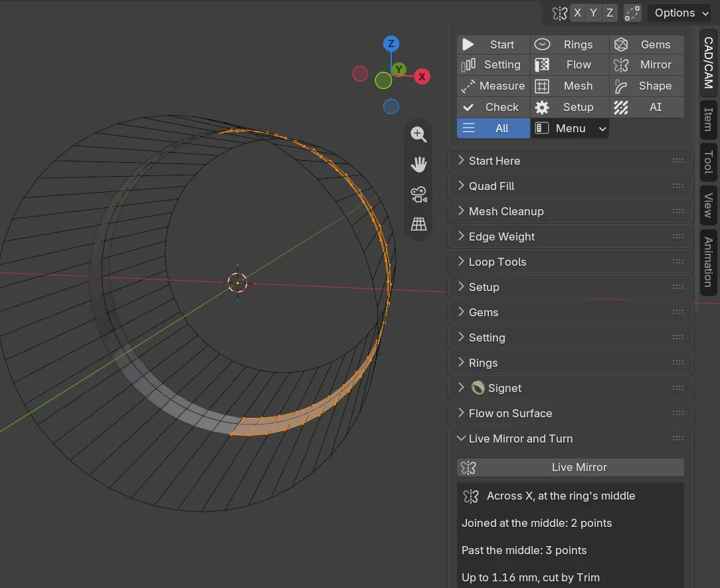Open the Rings category button
Screen dimensions: 720x588
570,45
